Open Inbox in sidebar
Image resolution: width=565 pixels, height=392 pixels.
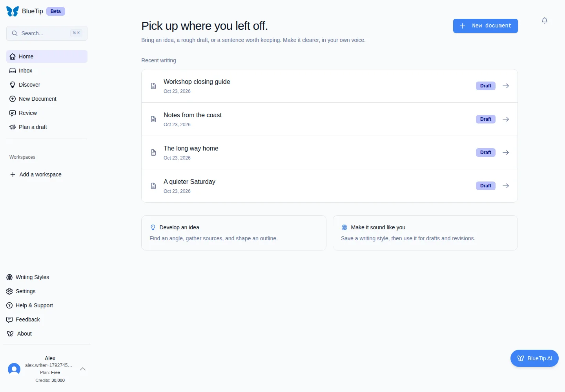(x=47, y=71)
